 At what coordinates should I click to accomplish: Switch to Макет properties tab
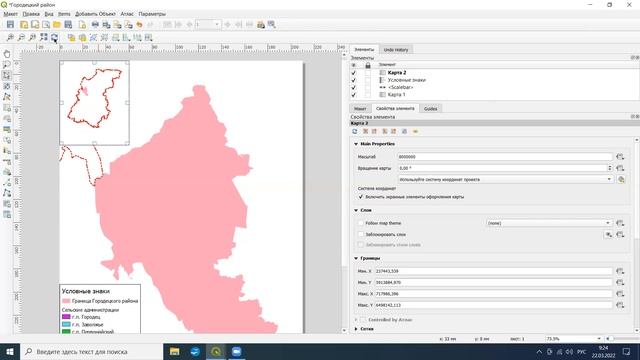tap(360, 109)
